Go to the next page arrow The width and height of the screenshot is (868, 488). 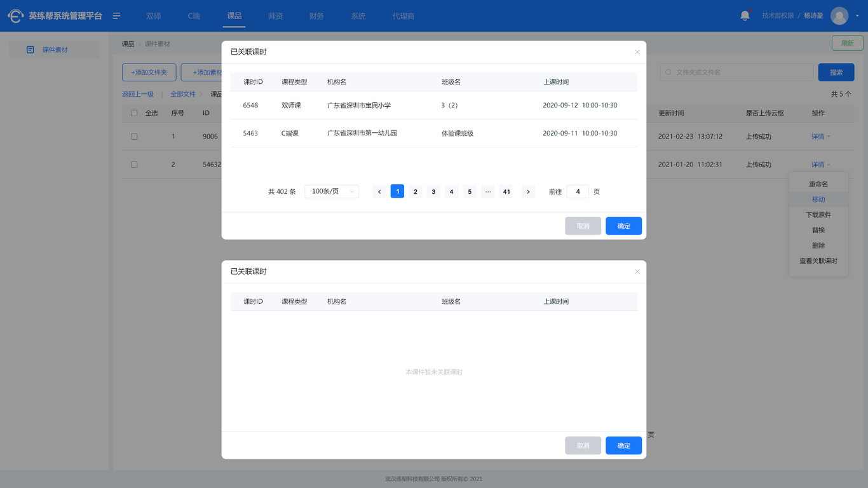click(528, 191)
